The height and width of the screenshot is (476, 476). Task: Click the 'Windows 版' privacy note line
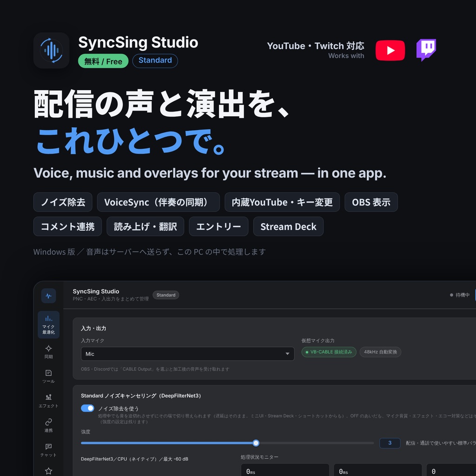(x=150, y=252)
